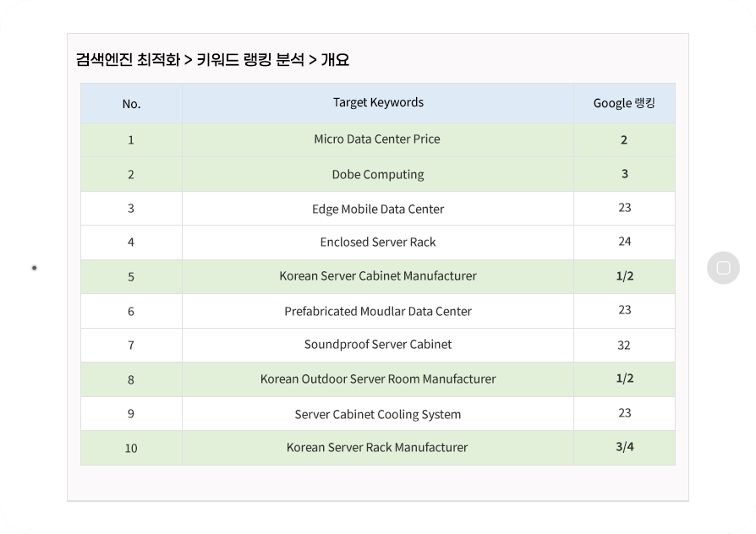Click ranking '23' for Server Cabinet Cooling System

(624, 413)
